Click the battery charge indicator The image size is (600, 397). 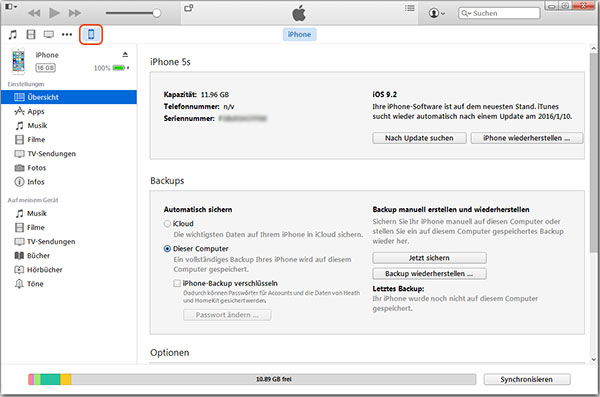[x=119, y=68]
